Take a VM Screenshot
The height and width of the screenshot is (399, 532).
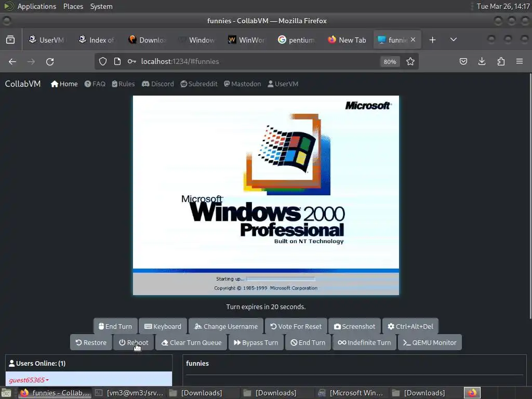(x=354, y=326)
